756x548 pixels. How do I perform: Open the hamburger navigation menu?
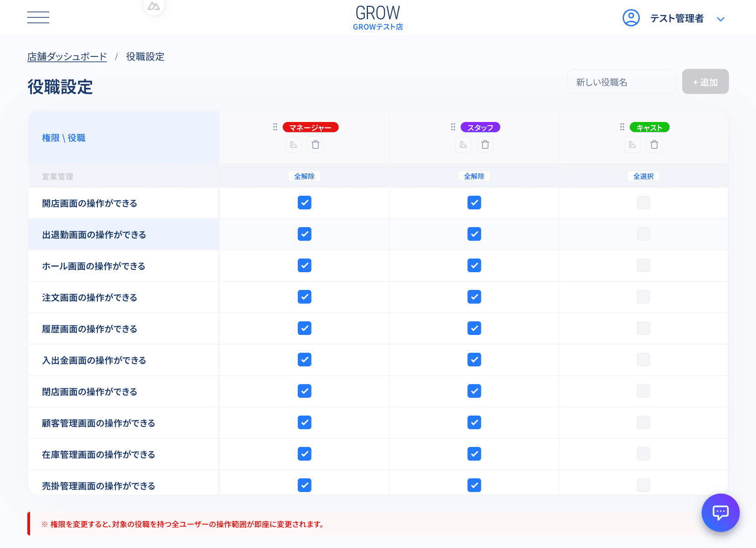38,17
